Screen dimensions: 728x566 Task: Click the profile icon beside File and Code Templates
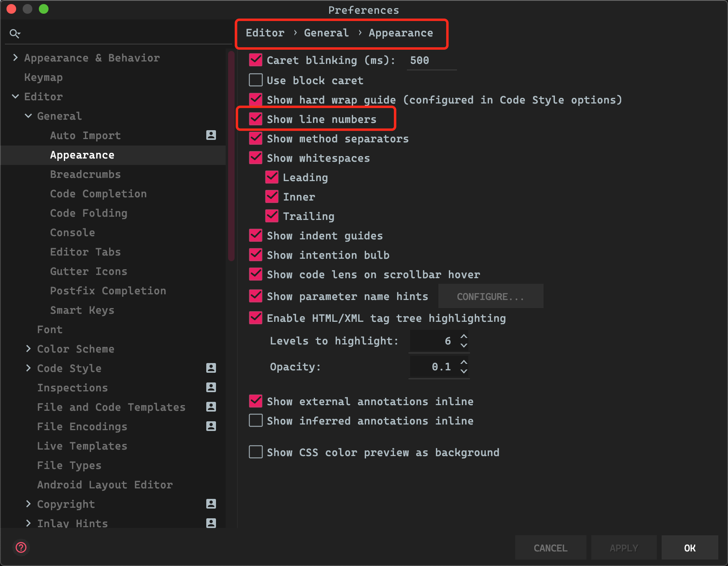click(x=211, y=407)
